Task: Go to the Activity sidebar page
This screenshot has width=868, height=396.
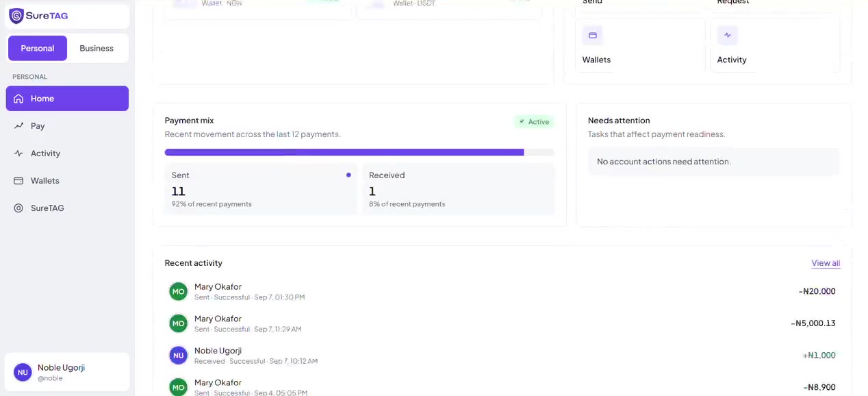Action: 67,153
